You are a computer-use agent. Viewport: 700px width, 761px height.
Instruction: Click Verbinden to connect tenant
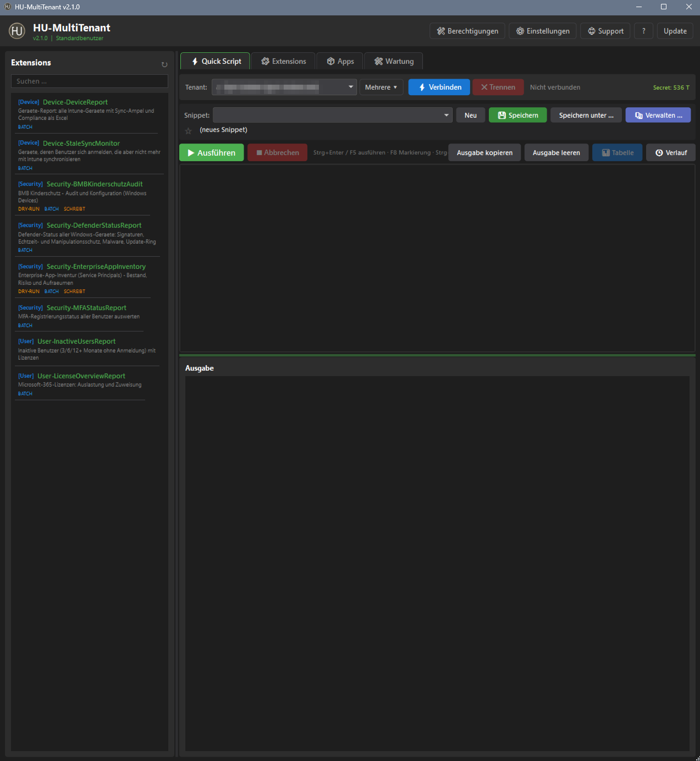(439, 87)
